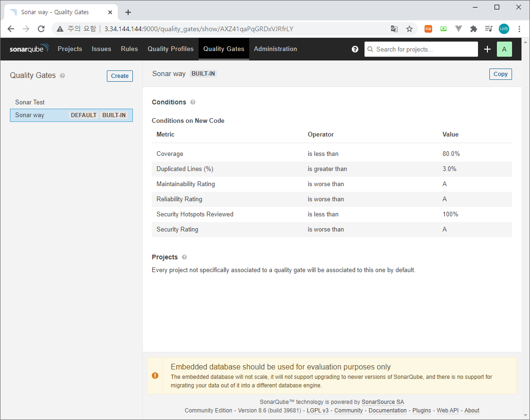Open the Web API footer link
Screen dimensions: 530x420
(x=448, y=411)
